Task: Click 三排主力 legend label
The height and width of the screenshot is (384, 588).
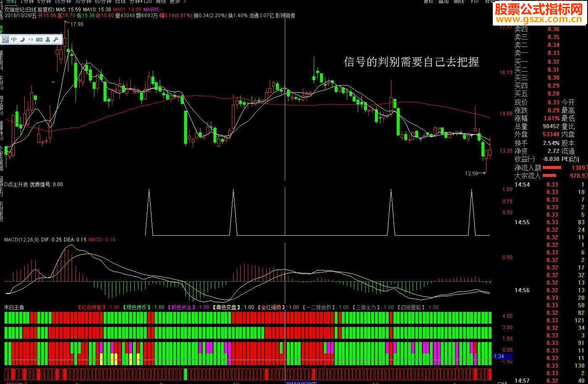Action: click(x=367, y=307)
